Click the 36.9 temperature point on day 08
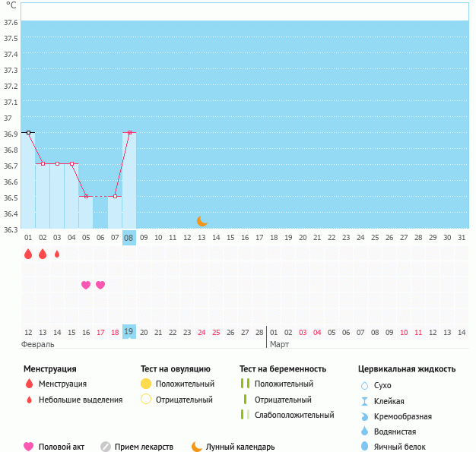Image resolution: width=476 pixels, height=452 pixels. (129, 132)
